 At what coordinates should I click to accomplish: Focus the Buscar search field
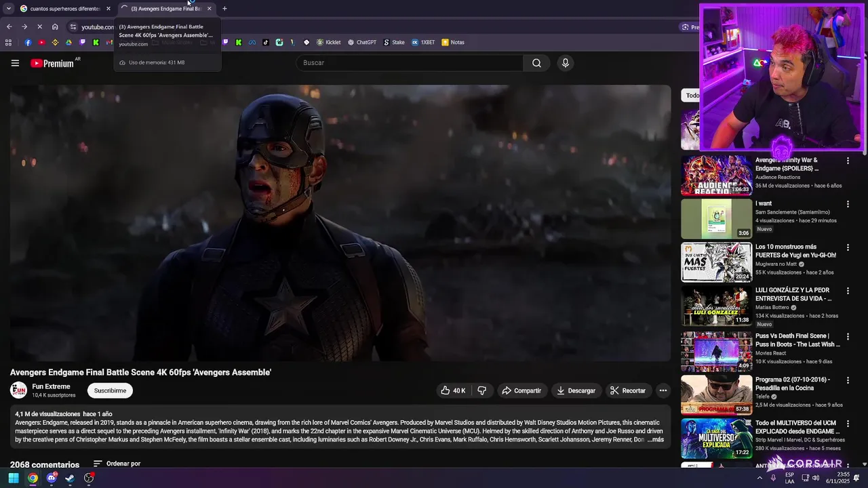[410, 63]
